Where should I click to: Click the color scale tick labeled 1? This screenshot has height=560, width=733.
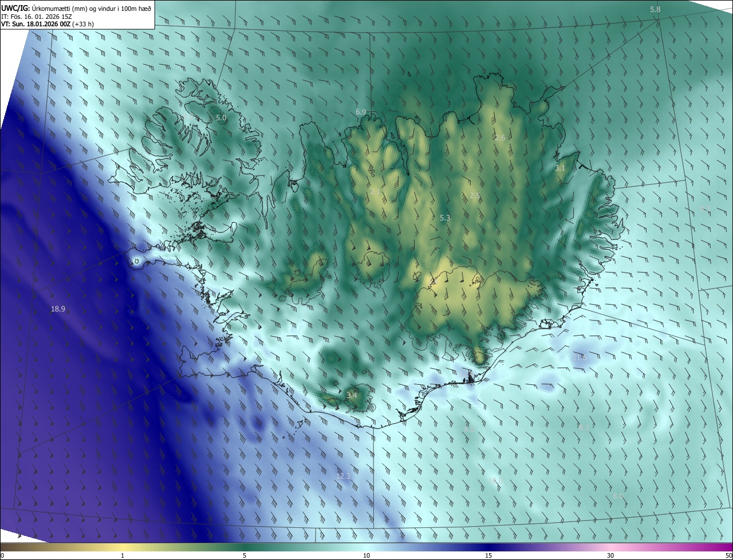123,555
